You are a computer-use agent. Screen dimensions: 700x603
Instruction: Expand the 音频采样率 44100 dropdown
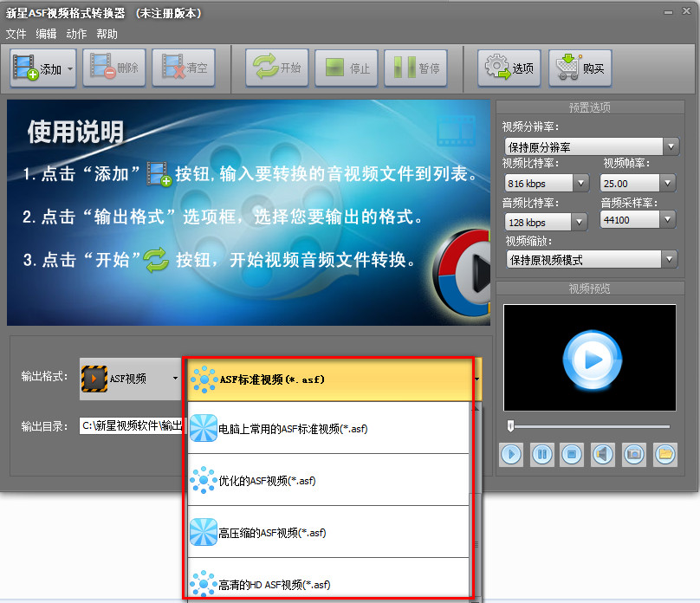(667, 219)
